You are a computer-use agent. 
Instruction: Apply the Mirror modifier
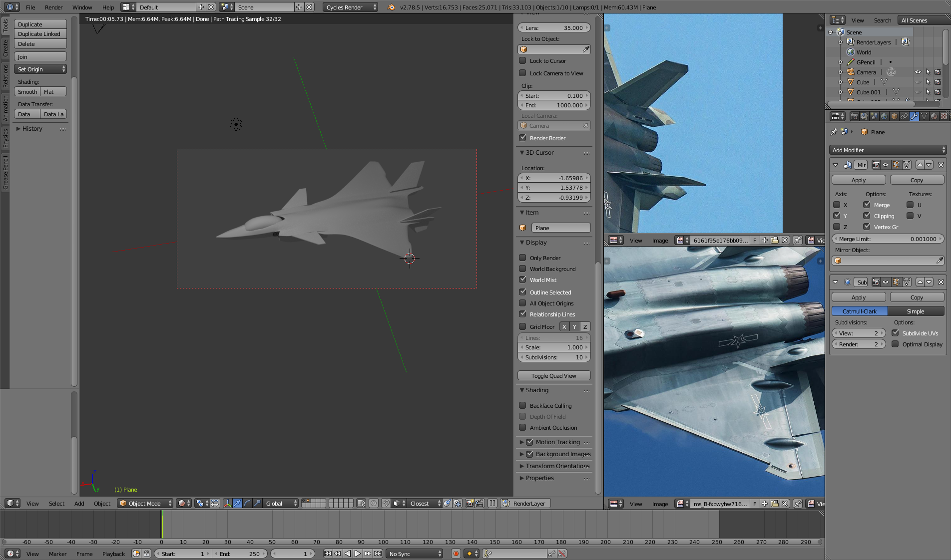[859, 180]
